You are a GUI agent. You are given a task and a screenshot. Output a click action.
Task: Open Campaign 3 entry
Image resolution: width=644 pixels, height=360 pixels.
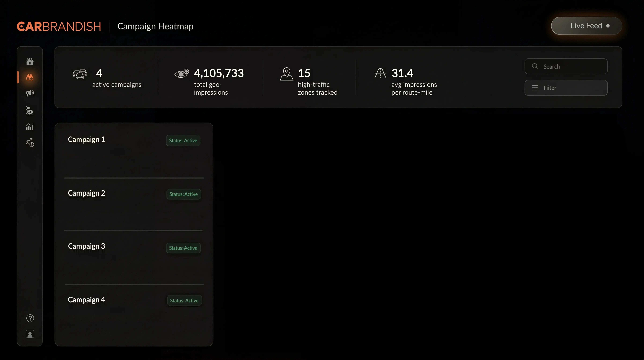tap(86, 246)
